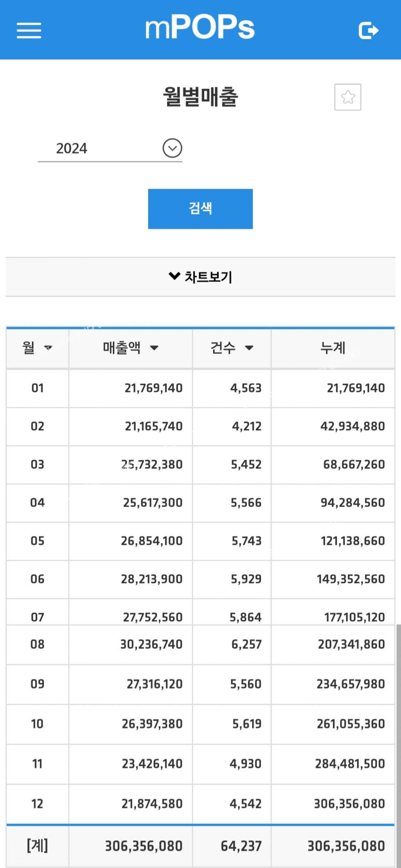Click sales amount 30,236,740 cell
Image resolution: width=401 pixels, height=868 pixels.
pos(151,644)
